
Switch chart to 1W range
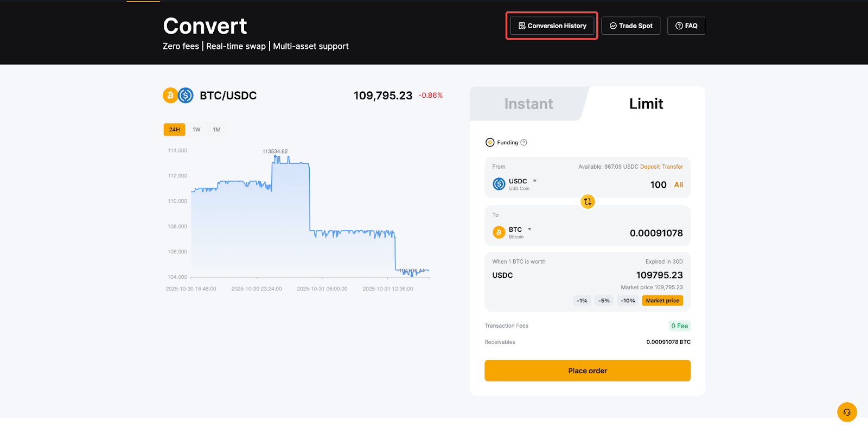196,130
